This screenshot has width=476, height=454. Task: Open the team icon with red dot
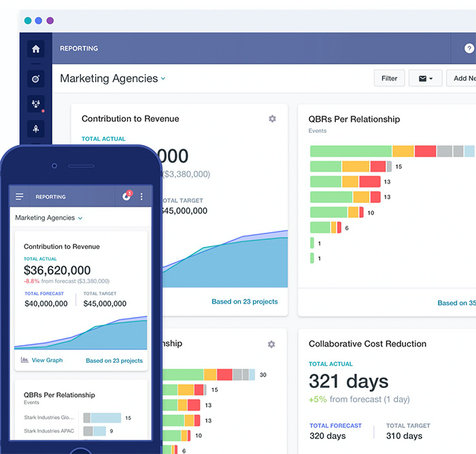[36, 104]
